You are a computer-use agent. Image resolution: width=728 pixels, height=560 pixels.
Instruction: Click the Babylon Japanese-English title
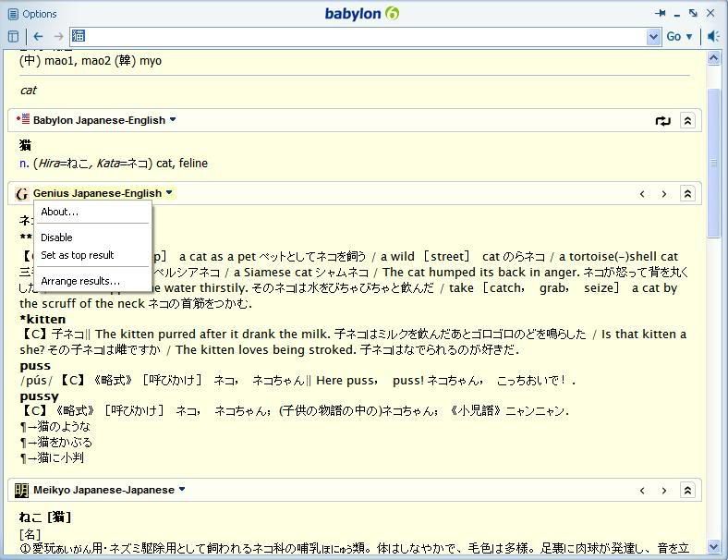pos(99,120)
